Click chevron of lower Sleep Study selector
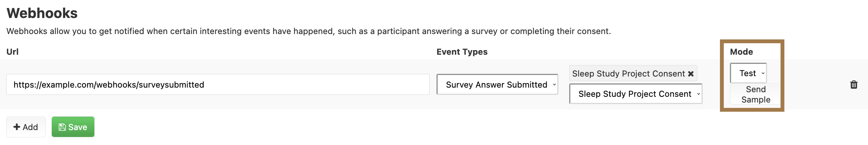 (698, 94)
